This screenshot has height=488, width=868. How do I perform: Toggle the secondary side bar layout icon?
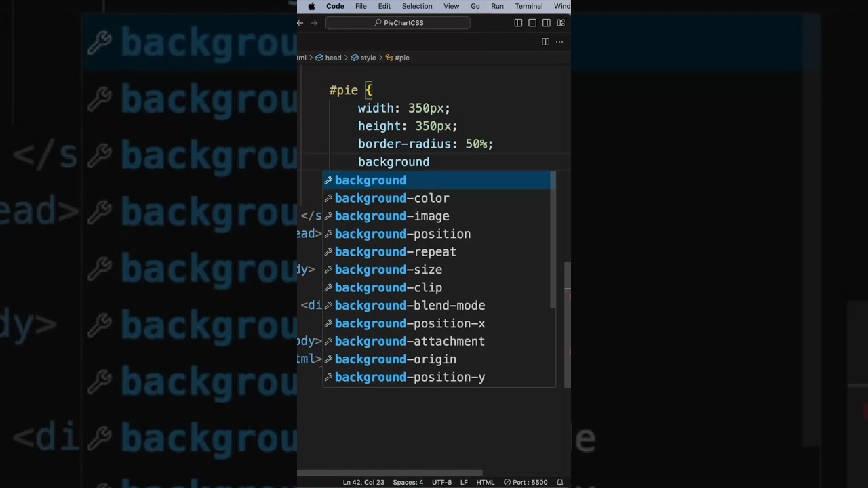click(x=547, y=23)
